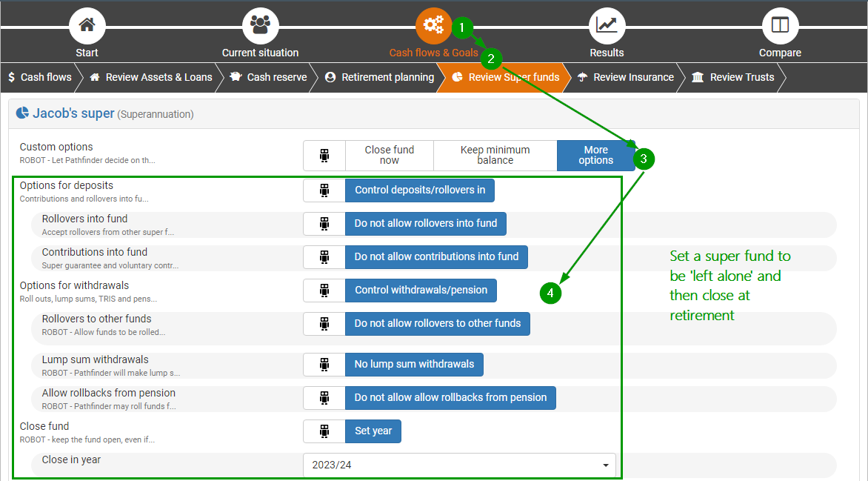The width and height of the screenshot is (868, 481).
Task: Click the Start home icon
Action: [87, 25]
